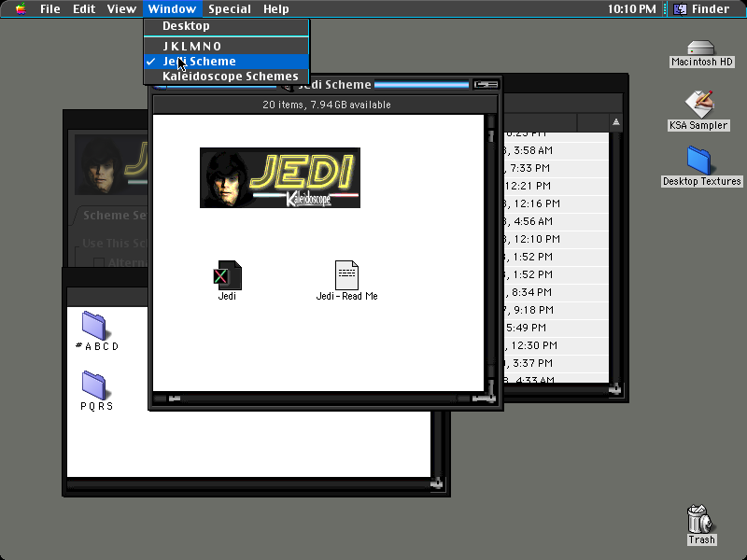Select the row showing 4:56 AM

[x=557, y=221]
